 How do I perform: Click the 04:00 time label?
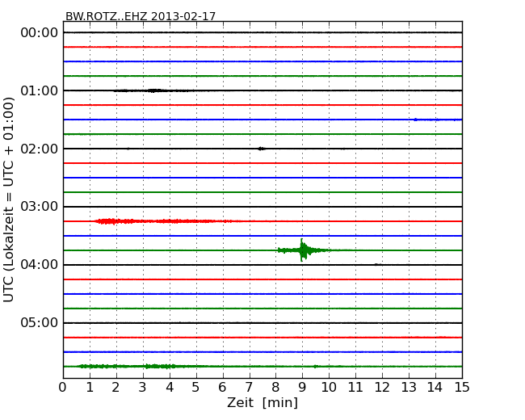click(x=40, y=265)
